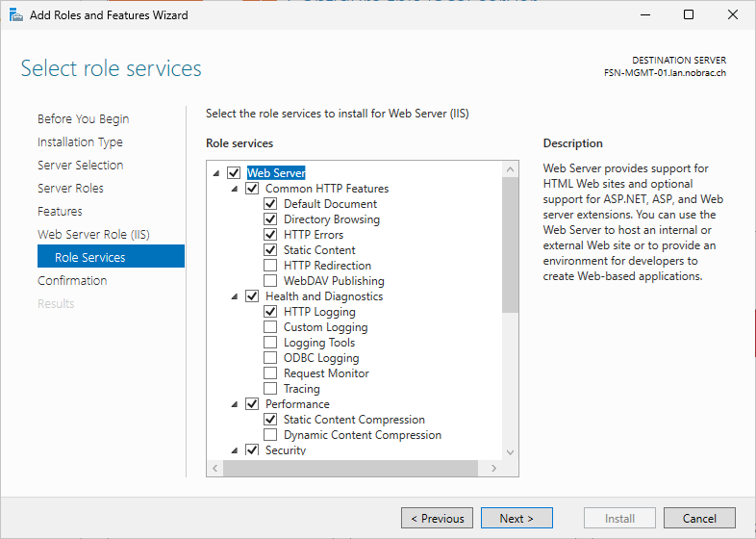Click the vertical scrollbar thumb in role list
The image size is (756, 539).
(510, 245)
